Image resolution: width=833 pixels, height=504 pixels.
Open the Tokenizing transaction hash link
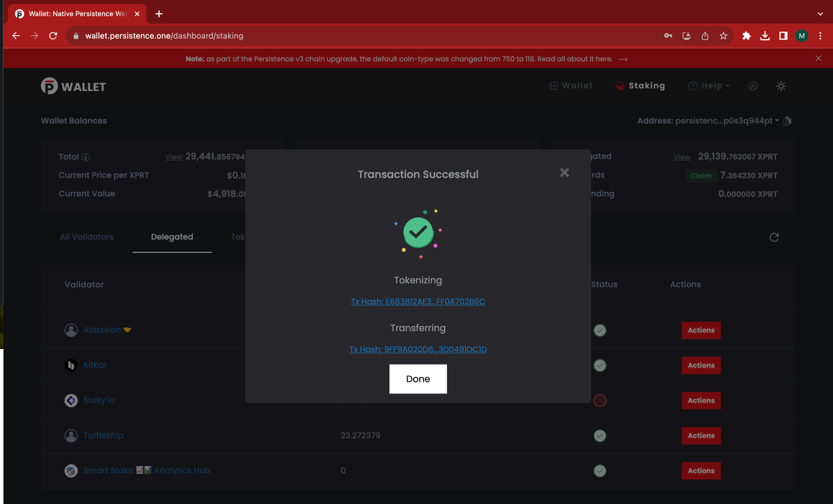[418, 302]
